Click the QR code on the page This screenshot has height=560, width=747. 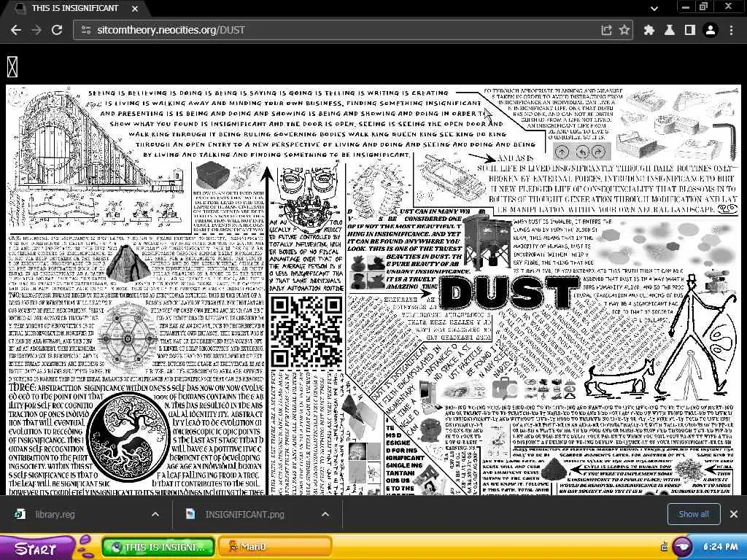(x=306, y=331)
